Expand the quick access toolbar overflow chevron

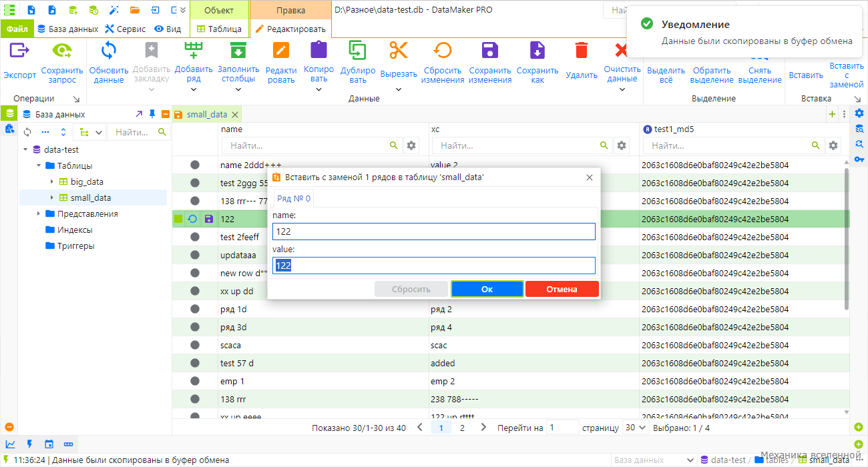pos(183,10)
